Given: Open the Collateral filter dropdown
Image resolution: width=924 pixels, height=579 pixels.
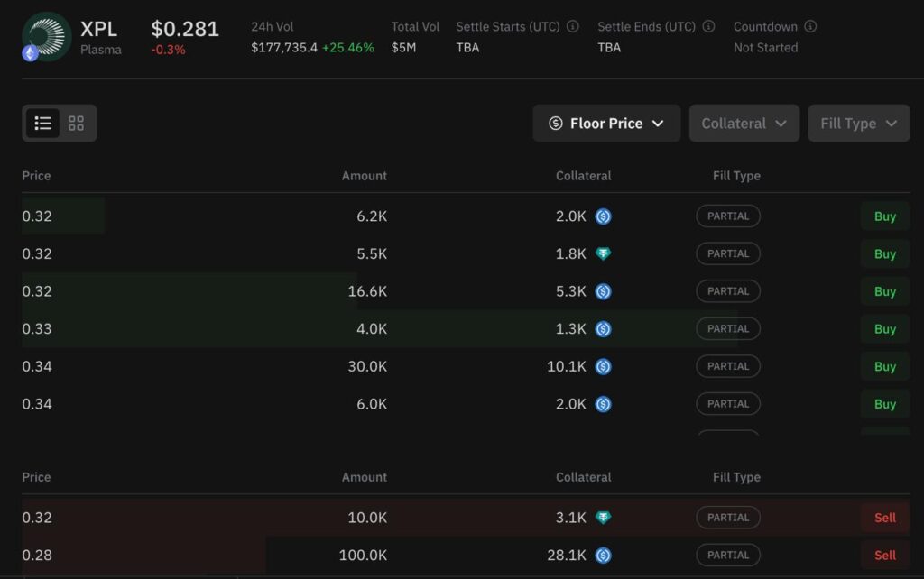Looking at the screenshot, I should [x=744, y=123].
